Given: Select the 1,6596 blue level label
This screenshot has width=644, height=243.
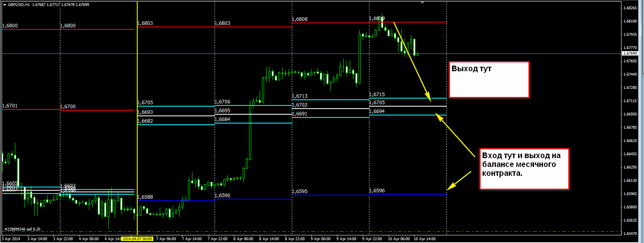Looking at the screenshot, I should [377, 191].
